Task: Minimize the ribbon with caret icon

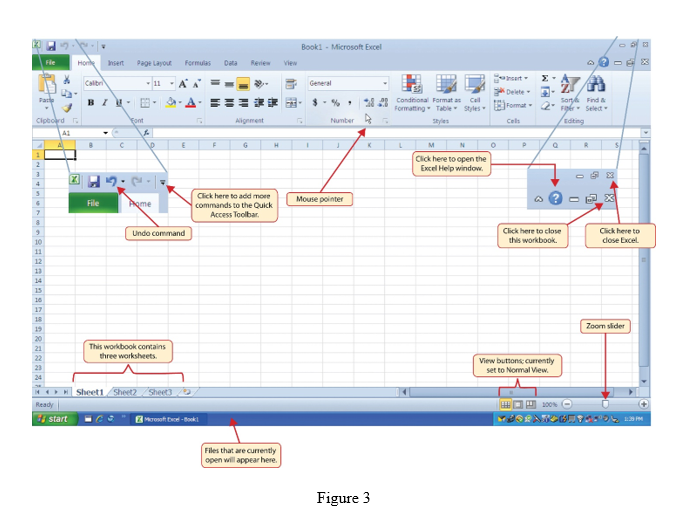Action: pyautogui.click(x=590, y=63)
